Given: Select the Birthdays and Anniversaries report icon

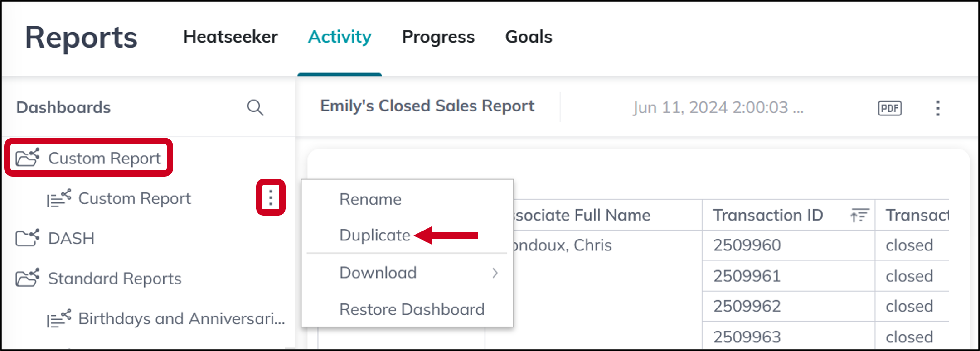Looking at the screenshot, I should [x=58, y=318].
